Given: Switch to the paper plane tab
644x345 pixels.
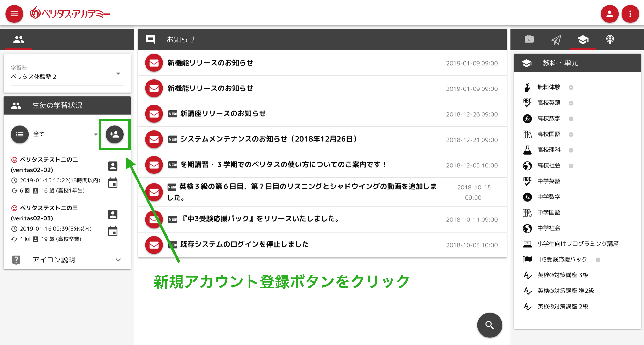Looking at the screenshot, I should coord(556,39).
